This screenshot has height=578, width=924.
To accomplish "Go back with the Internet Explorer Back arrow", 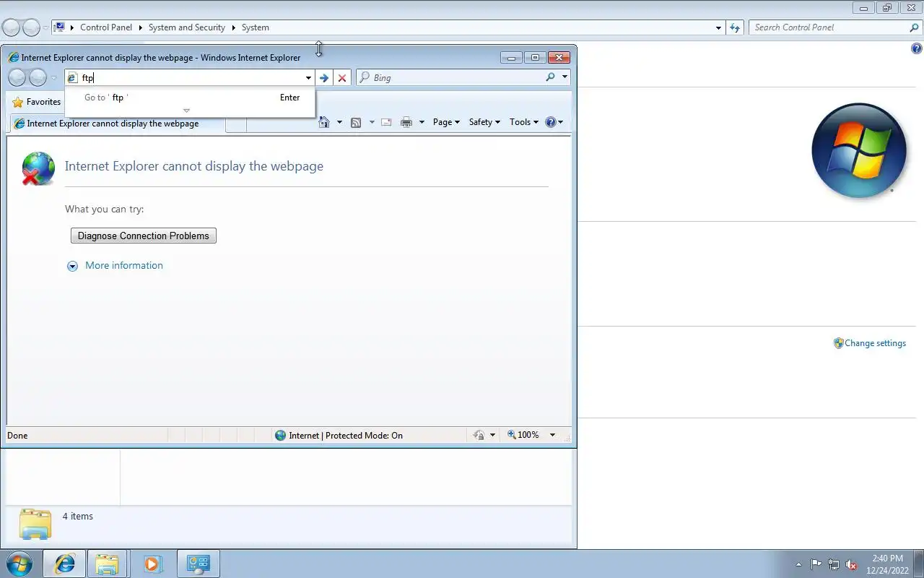I will click(17, 77).
